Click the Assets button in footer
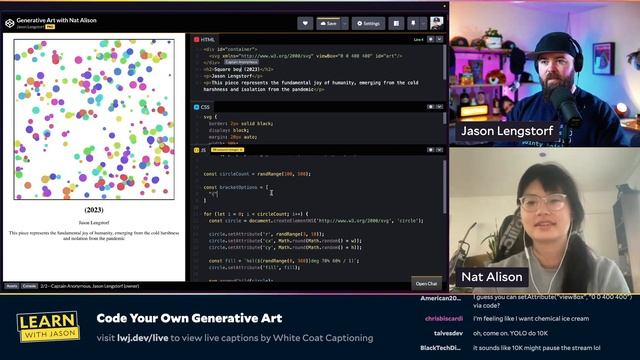Viewport: 640px width, 360px height. tap(11, 286)
